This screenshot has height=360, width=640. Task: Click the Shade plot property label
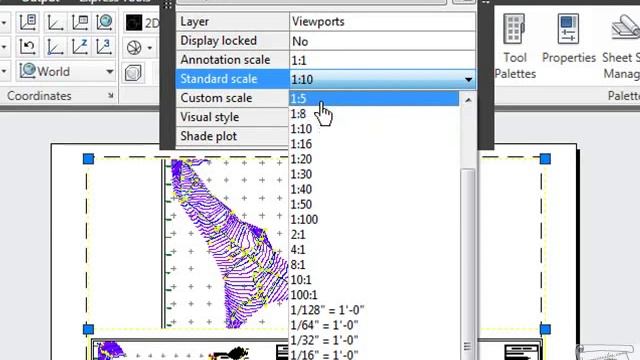(x=232, y=136)
